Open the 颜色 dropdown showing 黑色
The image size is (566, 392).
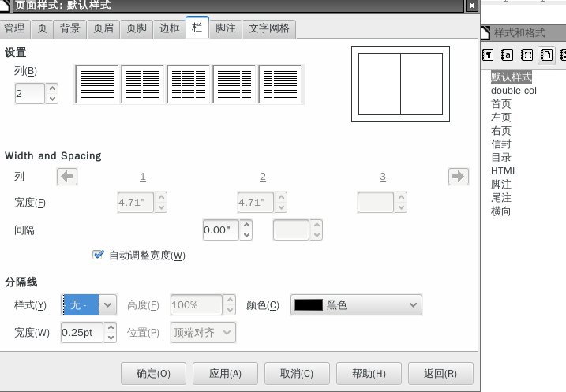point(356,305)
